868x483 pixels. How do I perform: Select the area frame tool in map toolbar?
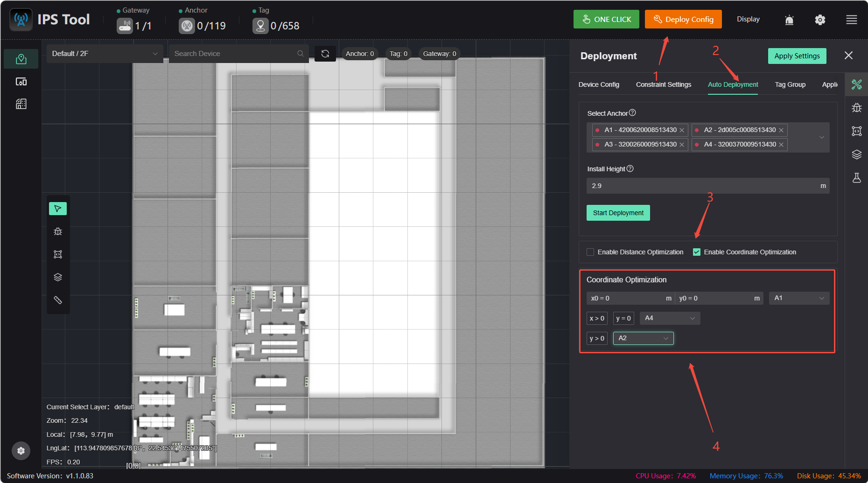click(58, 254)
